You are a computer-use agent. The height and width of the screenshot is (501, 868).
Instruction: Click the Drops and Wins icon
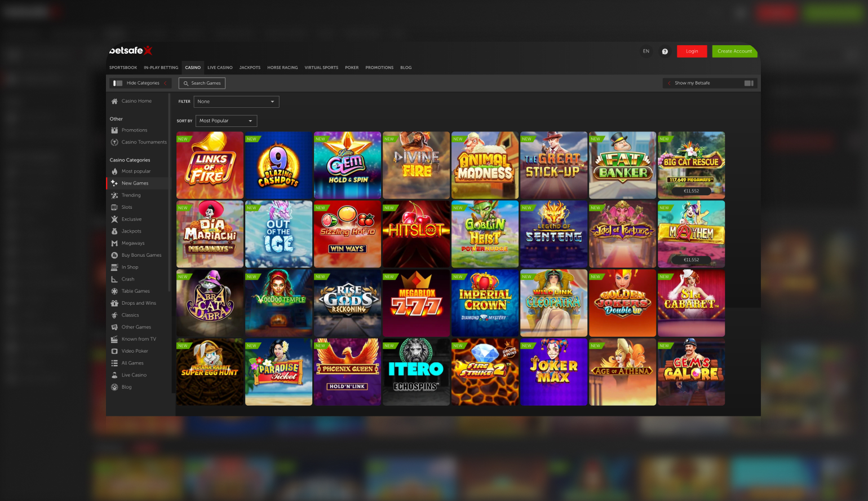(x=114, y=304)
